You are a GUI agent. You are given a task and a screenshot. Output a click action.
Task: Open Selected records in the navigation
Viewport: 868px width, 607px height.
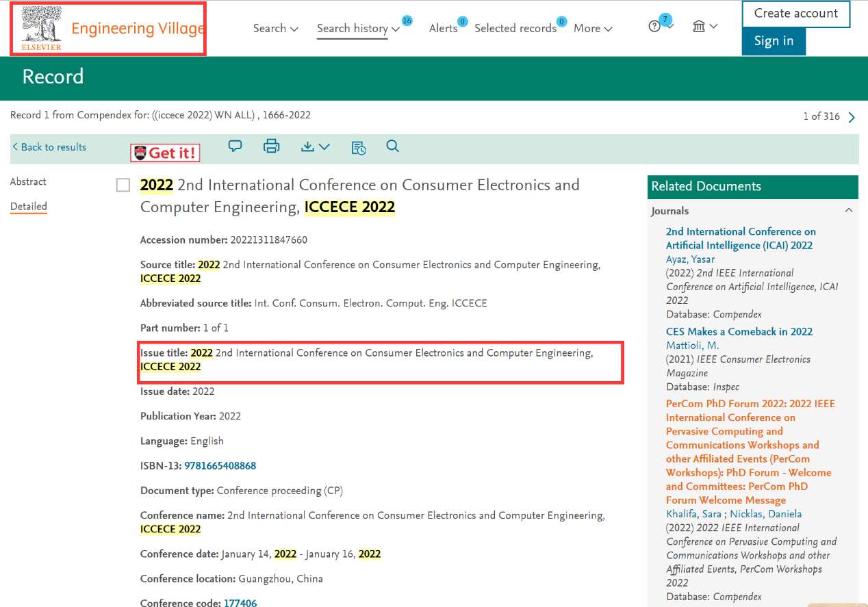pyautogui.click(x=515, y=28)
